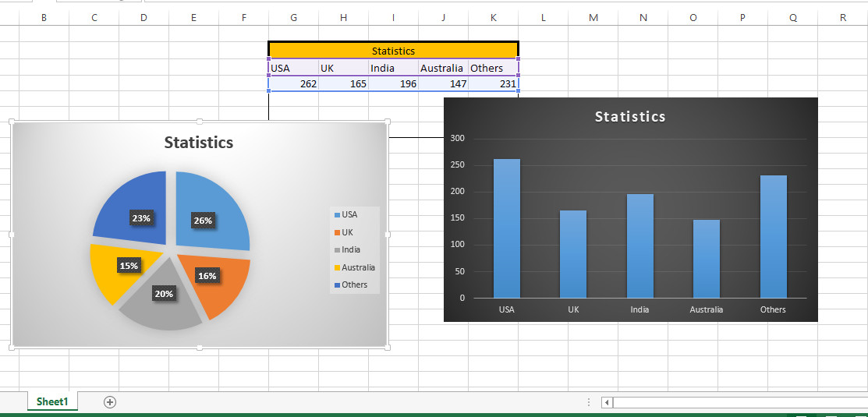Open the Sheet1 worksheet tab
The height and width of the screenshot is (417, 868).
click(x=52, y=402)
